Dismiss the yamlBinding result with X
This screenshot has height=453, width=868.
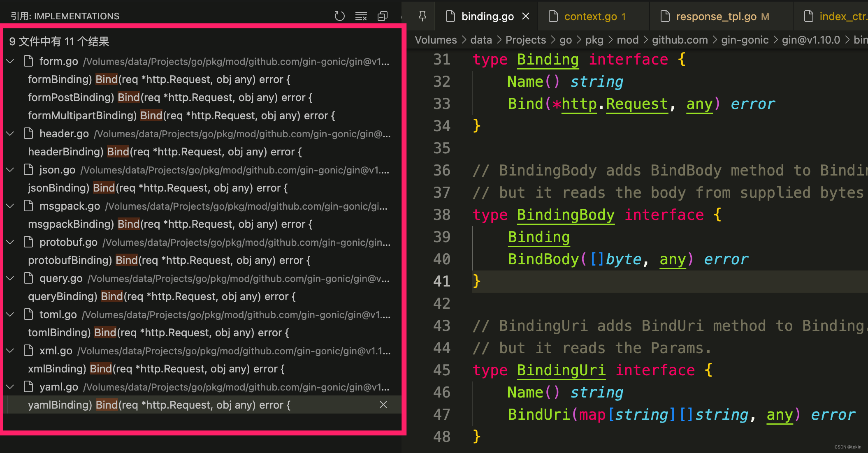[383, 405]
